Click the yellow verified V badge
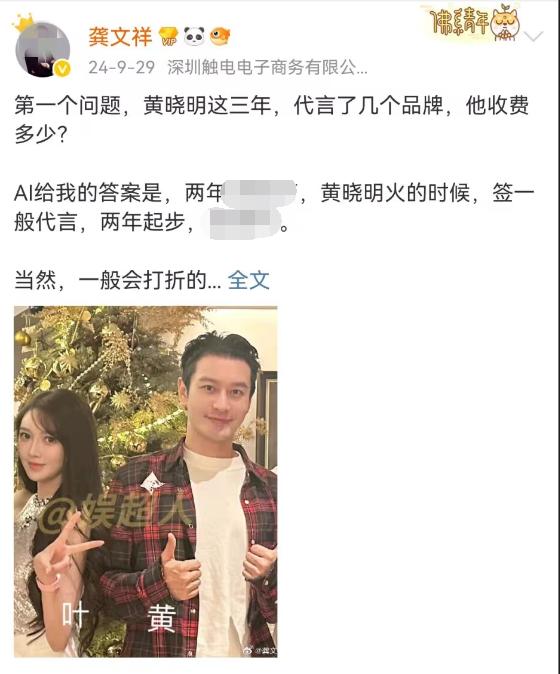The image size is (560, 674). coord(62,68)
